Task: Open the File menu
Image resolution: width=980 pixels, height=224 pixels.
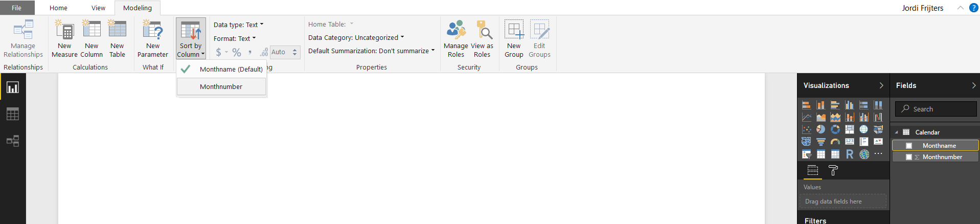Action: [17, 8]
